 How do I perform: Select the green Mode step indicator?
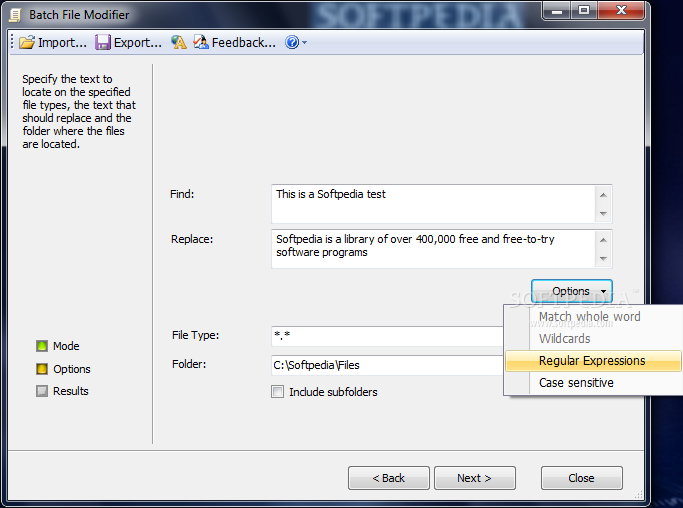(42, 346)
